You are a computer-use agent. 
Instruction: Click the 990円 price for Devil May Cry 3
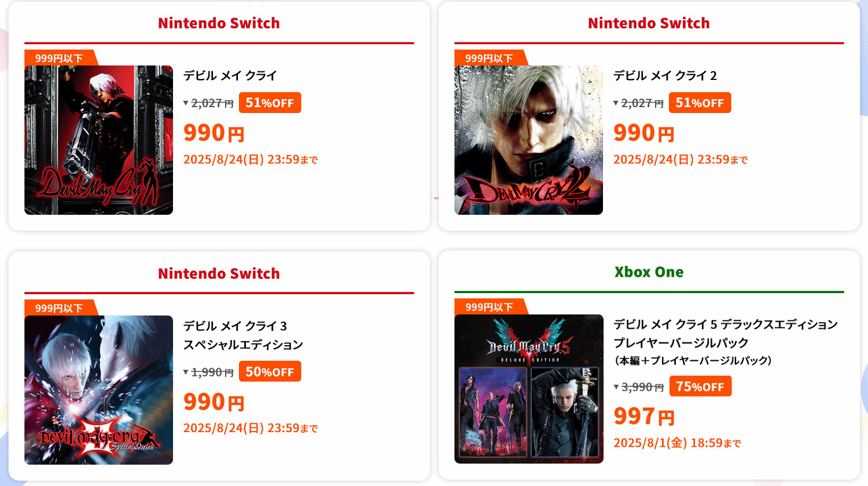coord(214,402)
